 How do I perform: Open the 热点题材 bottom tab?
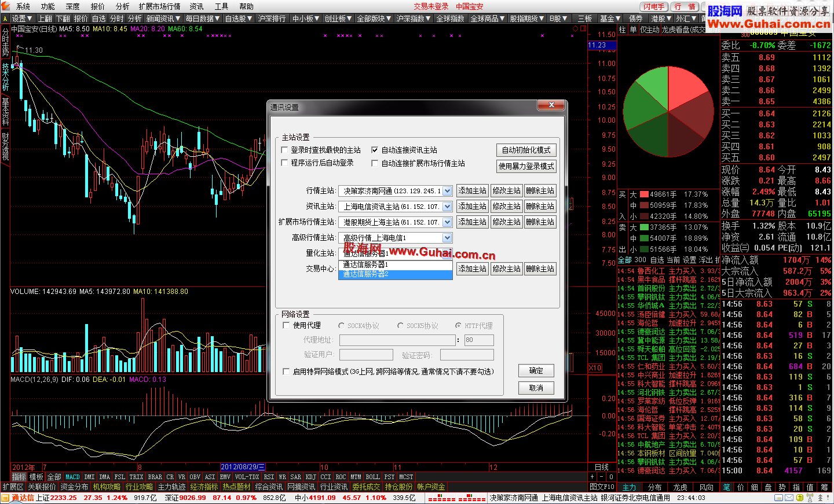pos(236,487)
